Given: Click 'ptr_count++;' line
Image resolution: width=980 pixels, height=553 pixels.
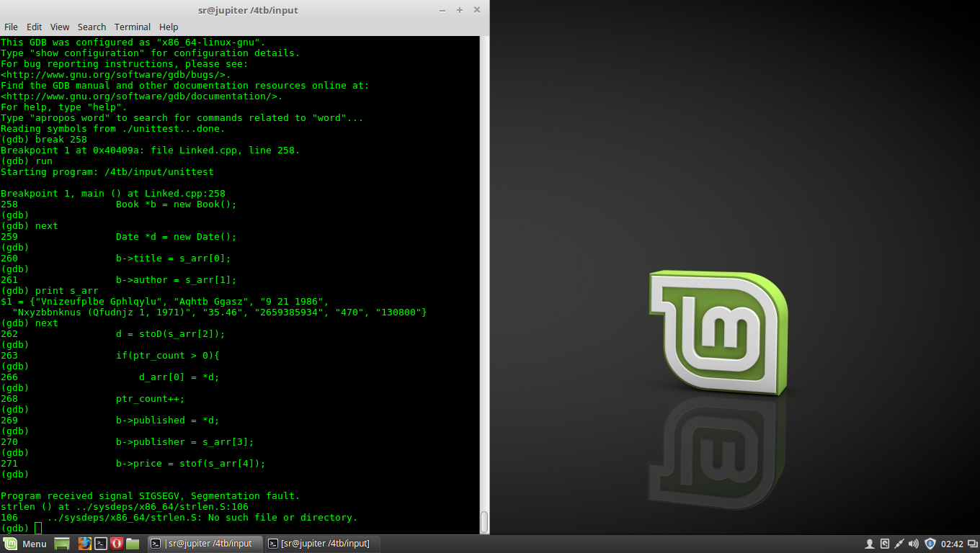Looking at the screenshot, I should pyautogui.click(x=150, y=399).
